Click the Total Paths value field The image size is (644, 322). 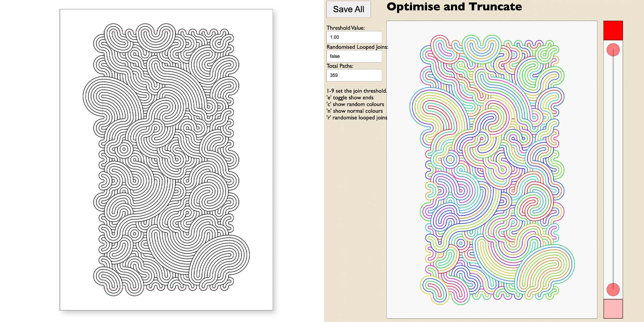pos(354,75)
